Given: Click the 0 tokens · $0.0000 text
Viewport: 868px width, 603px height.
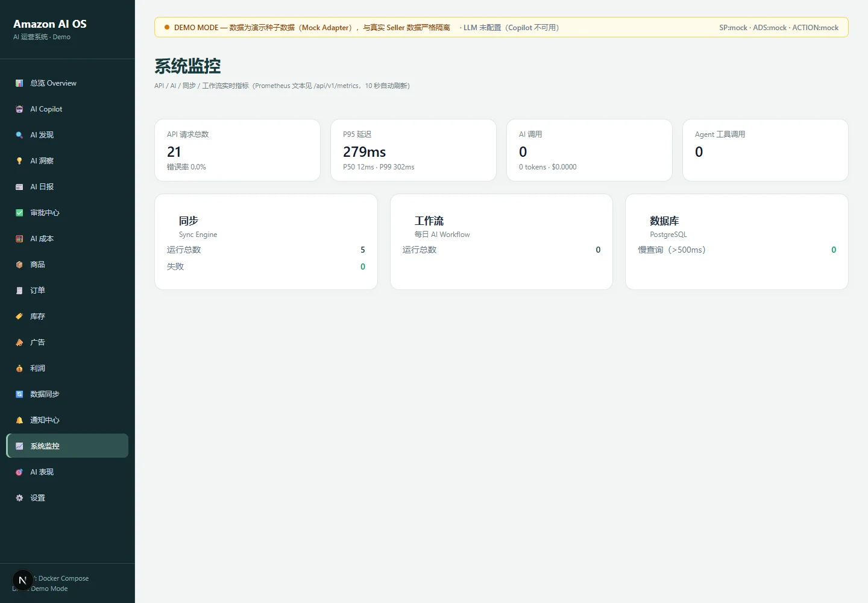Looking at the screenshot, I should pos(548,167).
